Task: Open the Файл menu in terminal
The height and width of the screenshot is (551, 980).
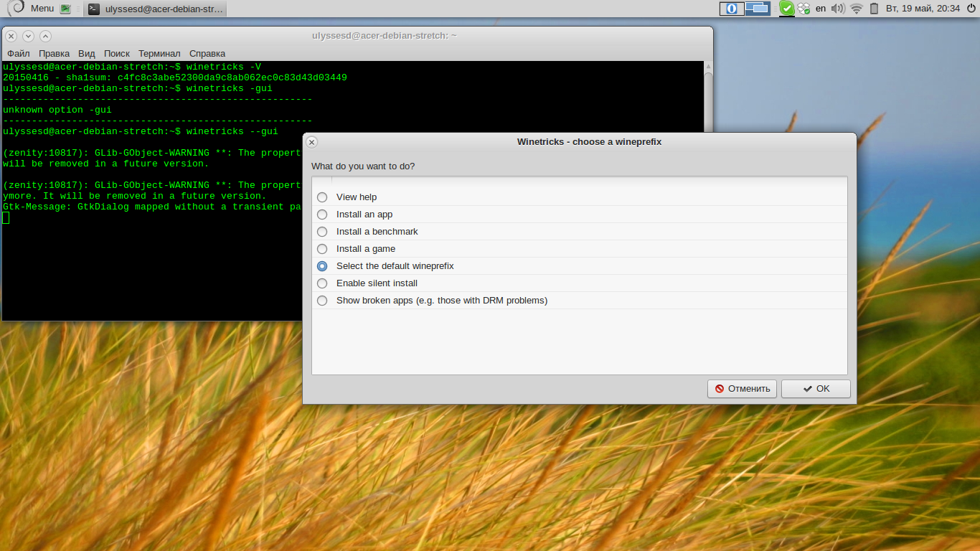Action: tap(19, 54)
